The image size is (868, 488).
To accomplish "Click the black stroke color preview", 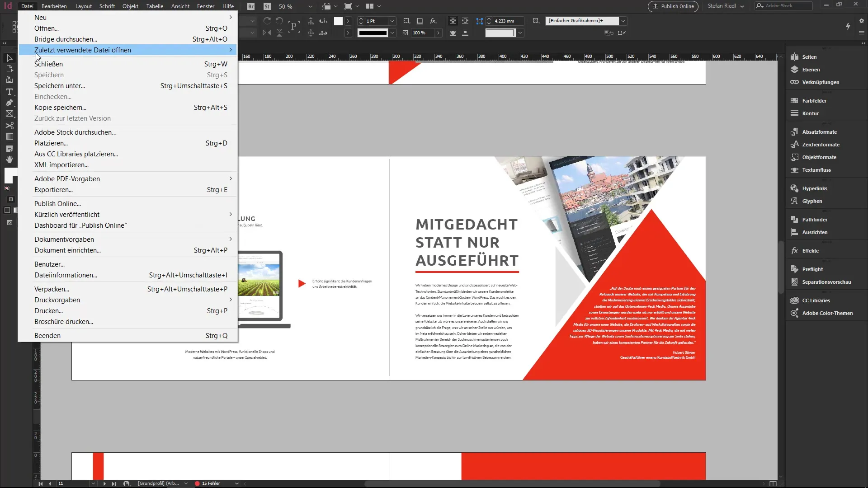I will (x=373, y=33).
